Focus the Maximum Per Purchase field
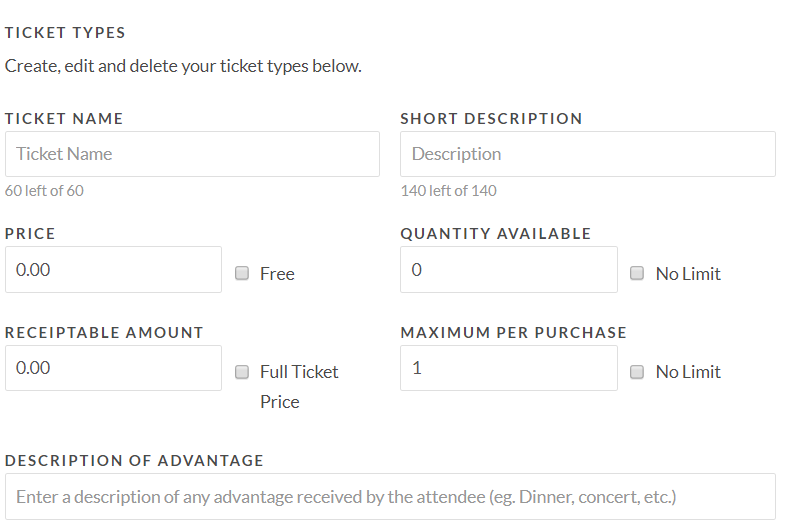 click(x=508, y=368)
